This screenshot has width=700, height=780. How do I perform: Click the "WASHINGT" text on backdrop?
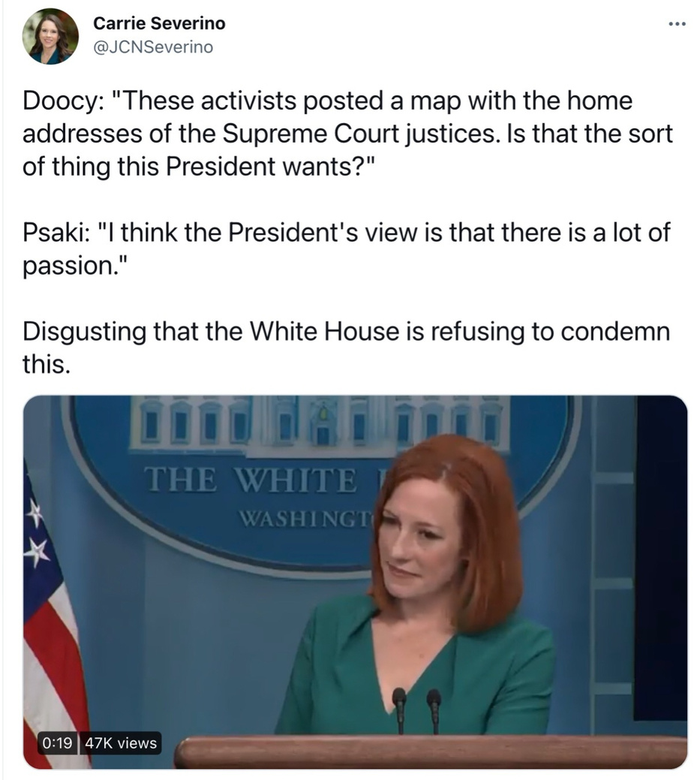click(305, 519)
